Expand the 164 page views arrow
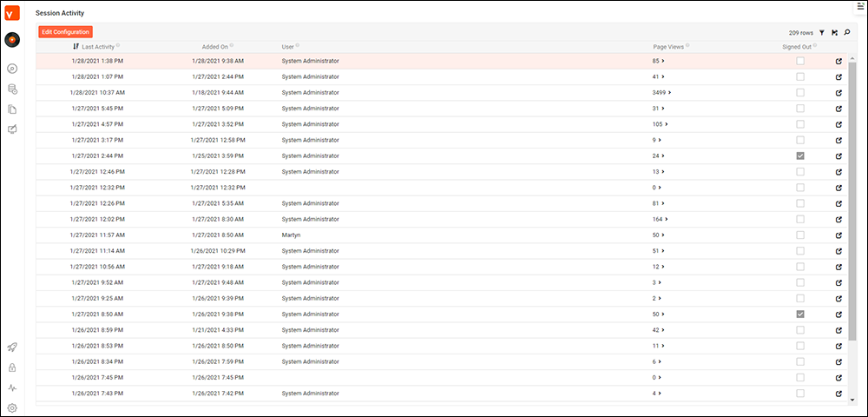The width and height of the screenshot is (868, 417). coord(666,220)
